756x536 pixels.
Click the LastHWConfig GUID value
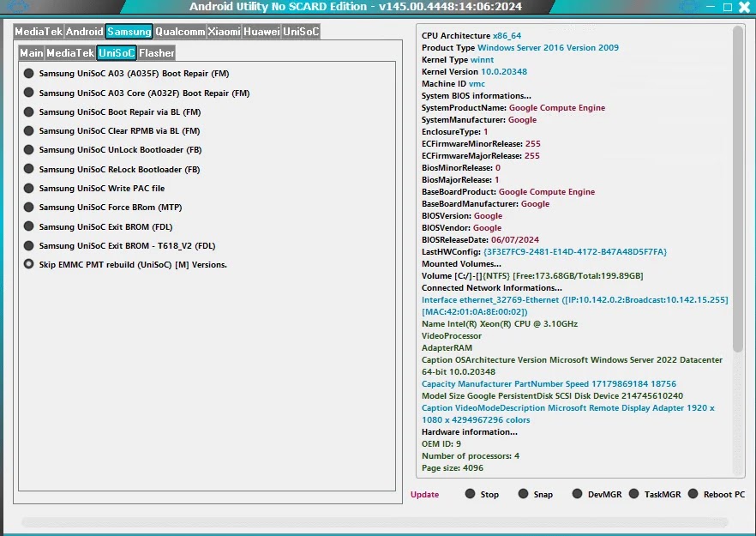(575, 252)
